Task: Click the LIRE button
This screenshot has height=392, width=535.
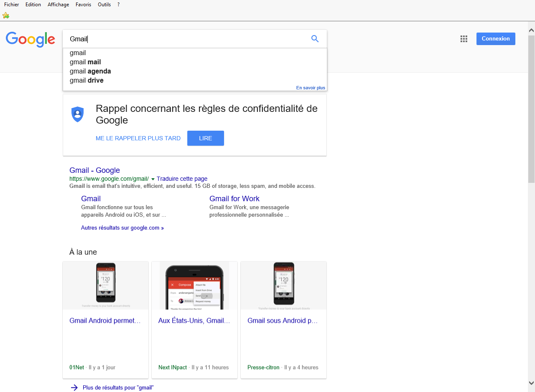Action: [206, 138]
